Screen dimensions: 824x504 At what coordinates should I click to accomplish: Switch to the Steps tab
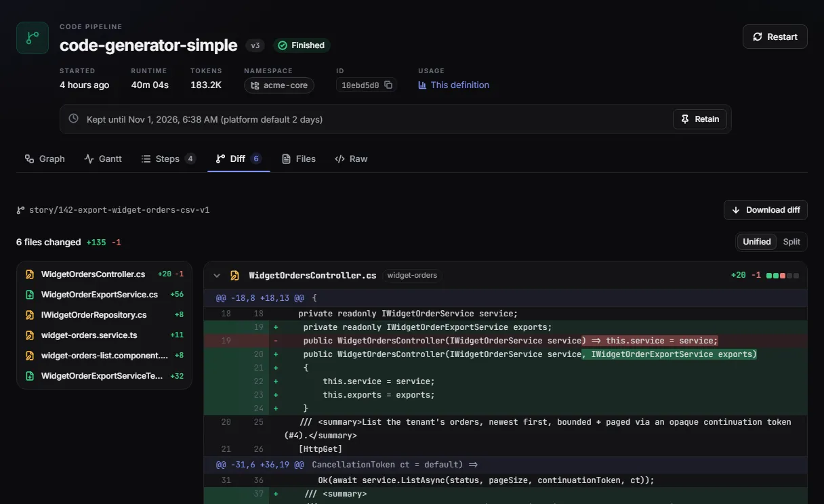pyautogui.click(x=168, y=159)
